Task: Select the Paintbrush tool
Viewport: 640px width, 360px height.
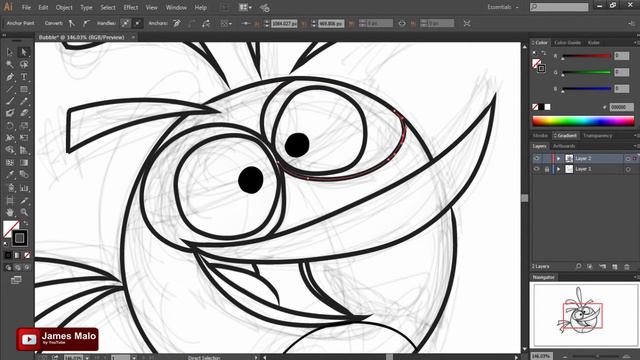Action: [10, 101]
